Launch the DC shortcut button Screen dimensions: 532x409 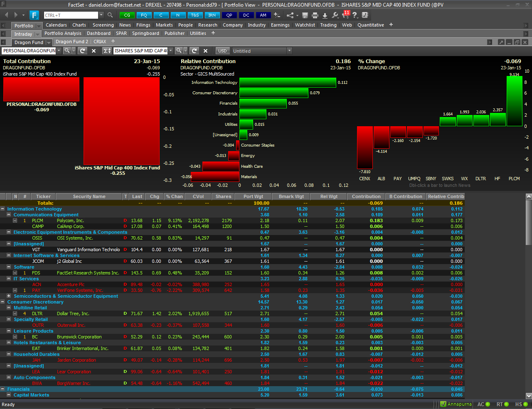pyautogui.click(x=246, y=15)
